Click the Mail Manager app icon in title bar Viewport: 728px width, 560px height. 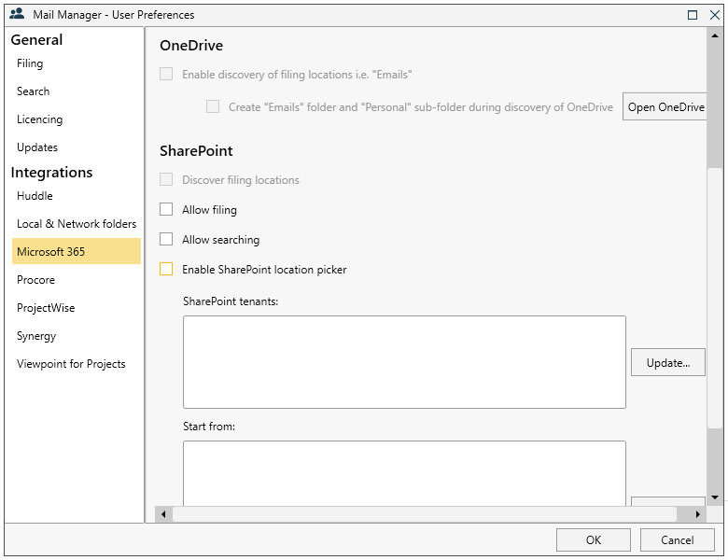point(16,14)
